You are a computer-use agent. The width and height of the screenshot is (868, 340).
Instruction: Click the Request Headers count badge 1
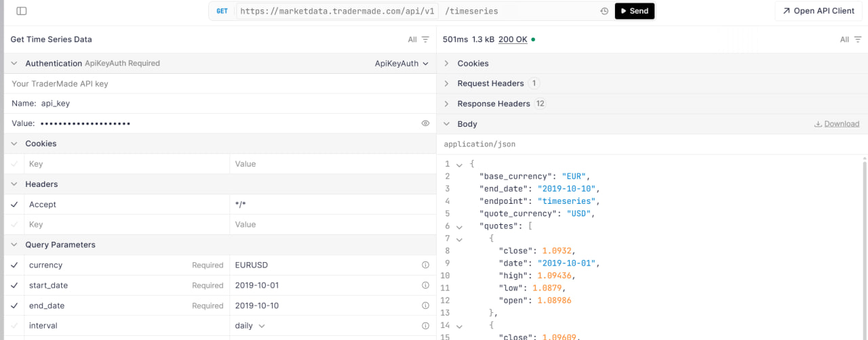[x=534, y=83]
